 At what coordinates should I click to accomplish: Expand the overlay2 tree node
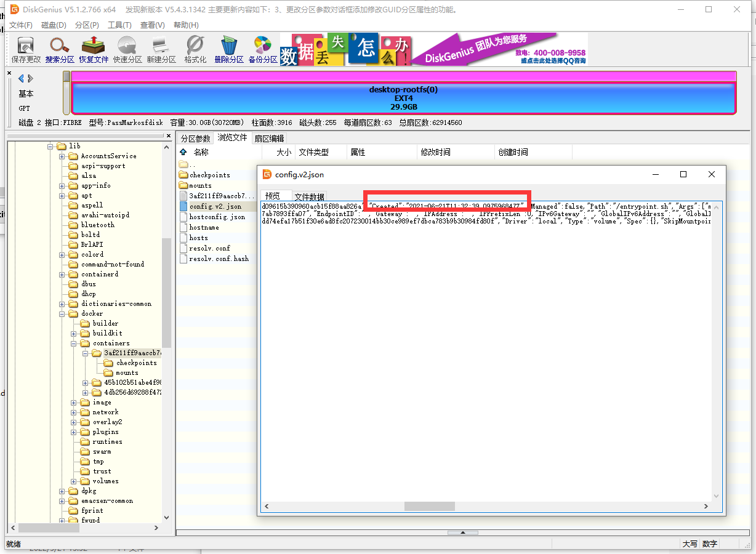73,422
